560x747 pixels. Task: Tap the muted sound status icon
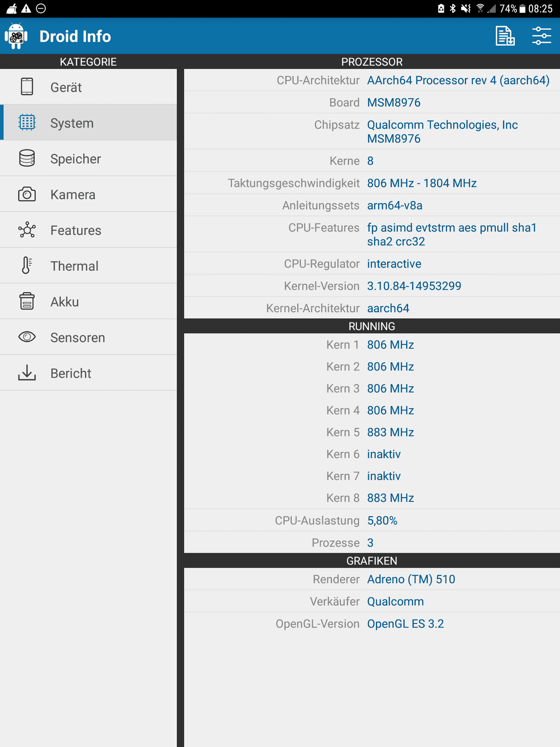(466, 8)
